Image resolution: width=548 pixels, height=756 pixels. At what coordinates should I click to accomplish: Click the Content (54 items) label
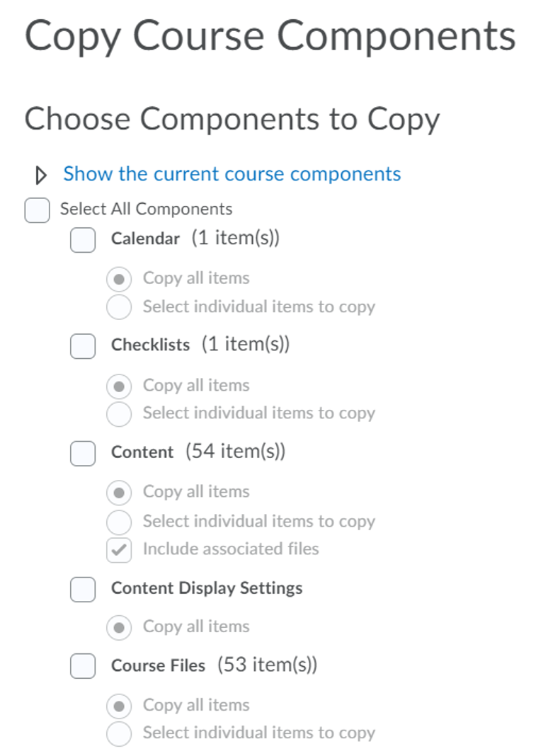198,452
